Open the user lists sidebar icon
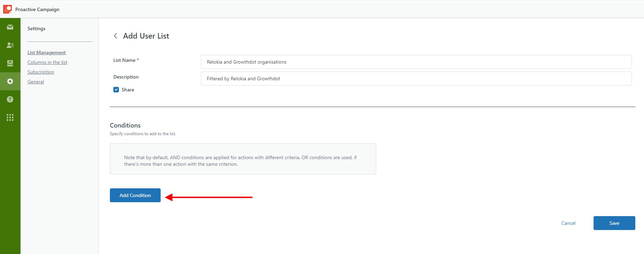This screenshot has height=254, width=644. pos(10,45)
